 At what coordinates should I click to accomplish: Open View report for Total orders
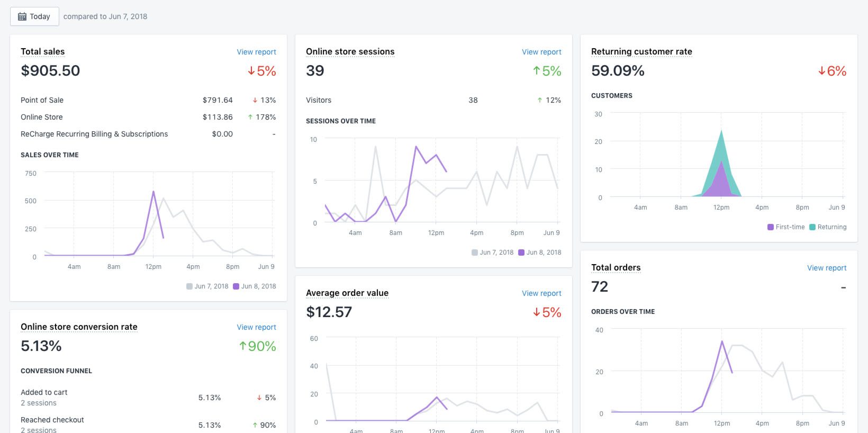click(x=827, y=268)
